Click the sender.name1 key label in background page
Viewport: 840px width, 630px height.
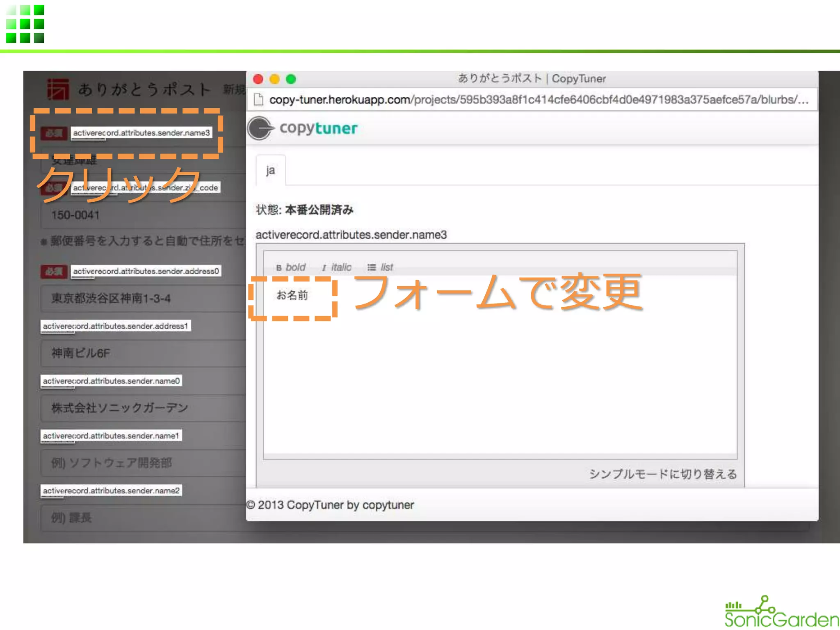coord(111,436)
